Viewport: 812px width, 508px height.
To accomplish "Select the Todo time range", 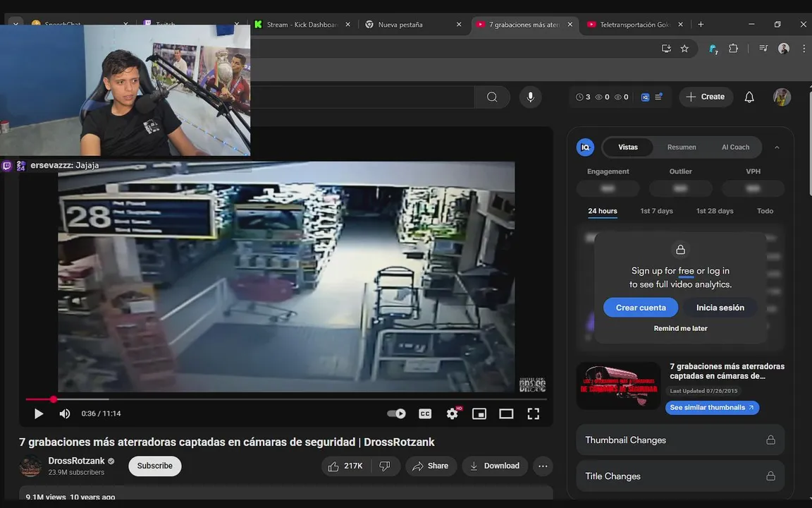I will click(x=765, y=211).
